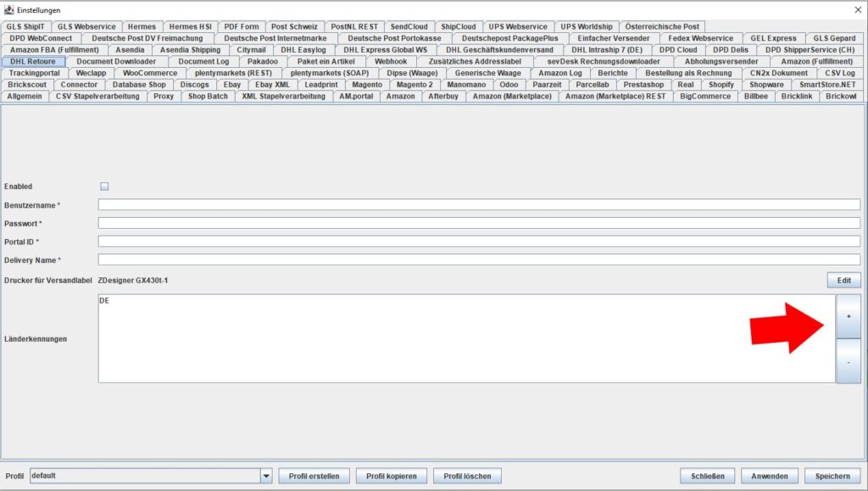
Task: Switch to Post Schweiz tab
Action: pyautogui.click(x=294, y=26)
